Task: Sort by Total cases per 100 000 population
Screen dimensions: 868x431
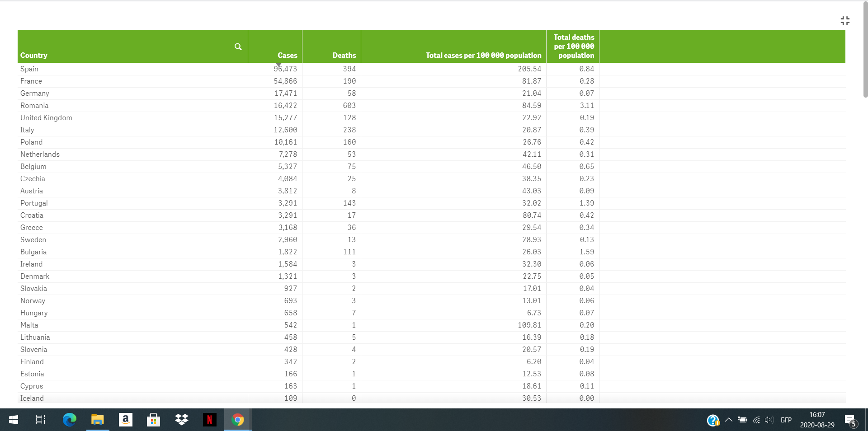Action: click(483, 55)
